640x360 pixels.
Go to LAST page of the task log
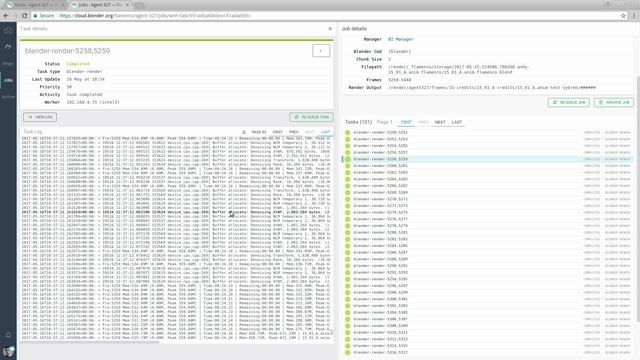click(x=325, y=132)
